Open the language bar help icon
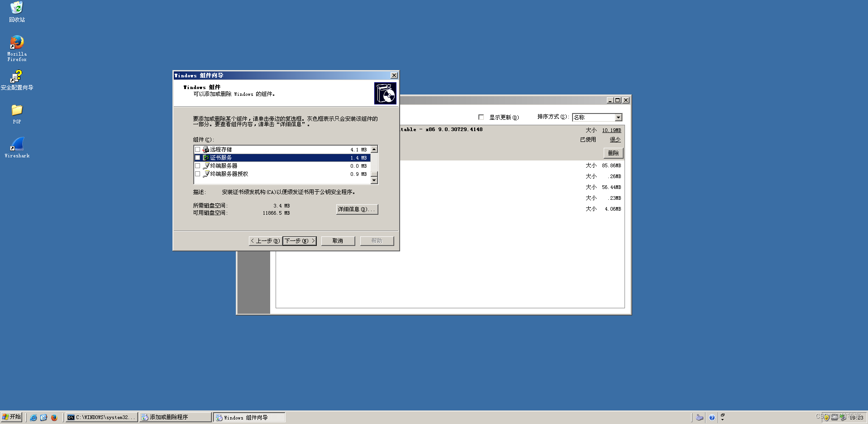868x424 pixels. click(712, 418)
